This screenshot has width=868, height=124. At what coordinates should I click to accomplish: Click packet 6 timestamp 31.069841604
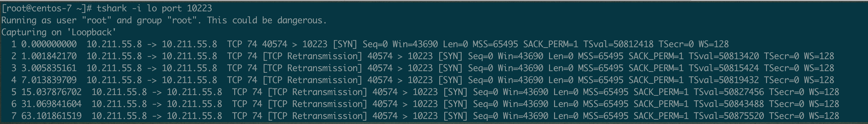pos(51,104)
